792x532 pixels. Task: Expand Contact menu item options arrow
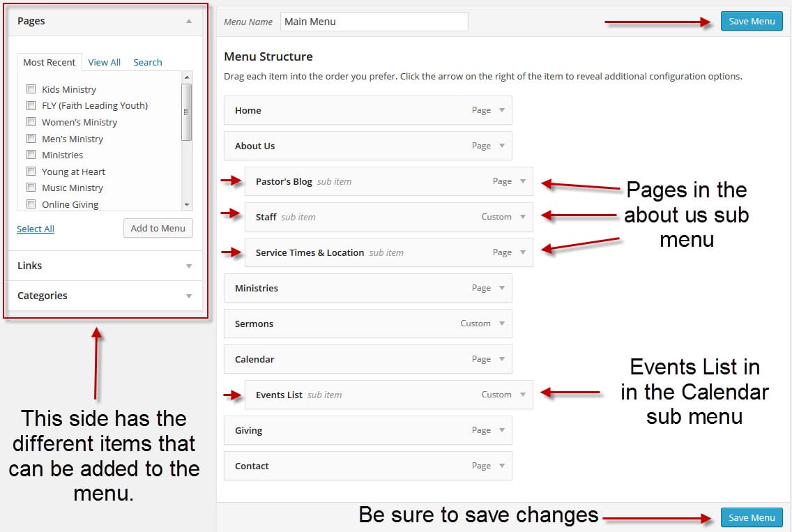(502, 466)
